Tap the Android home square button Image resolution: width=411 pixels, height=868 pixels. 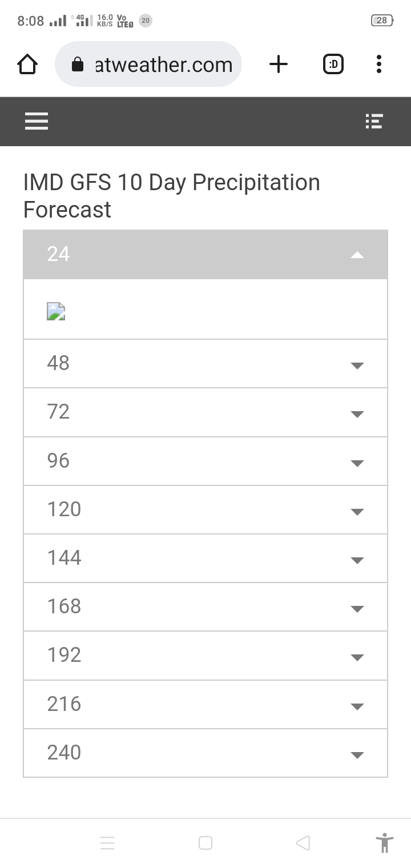click(x=205, y=843)
